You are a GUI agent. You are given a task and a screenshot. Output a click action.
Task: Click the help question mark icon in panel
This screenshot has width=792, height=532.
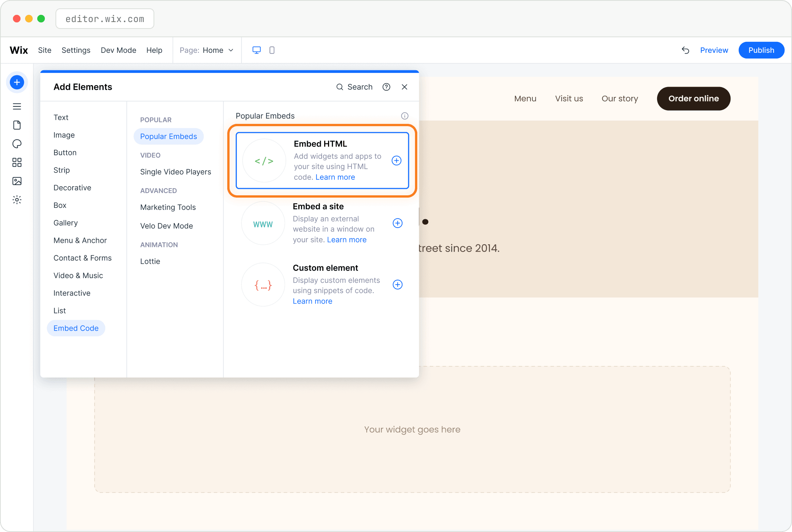[x=386, y=87]
